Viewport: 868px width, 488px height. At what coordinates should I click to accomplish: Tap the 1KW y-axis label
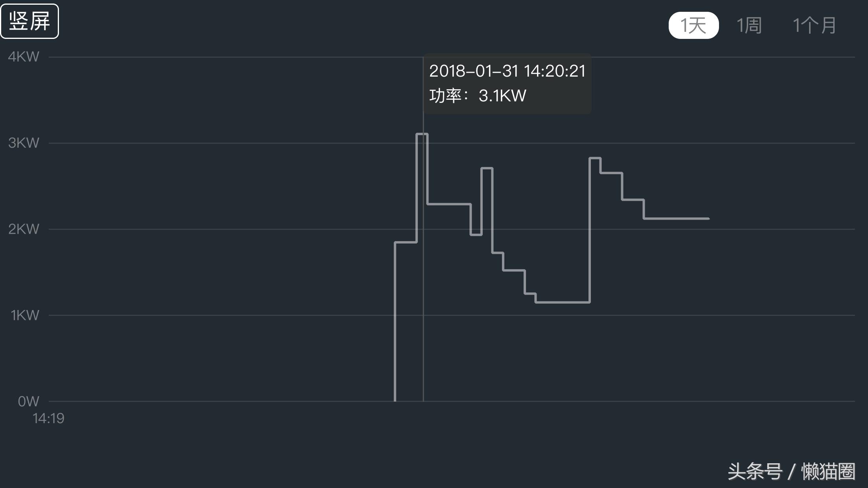[x=25, y=315]
